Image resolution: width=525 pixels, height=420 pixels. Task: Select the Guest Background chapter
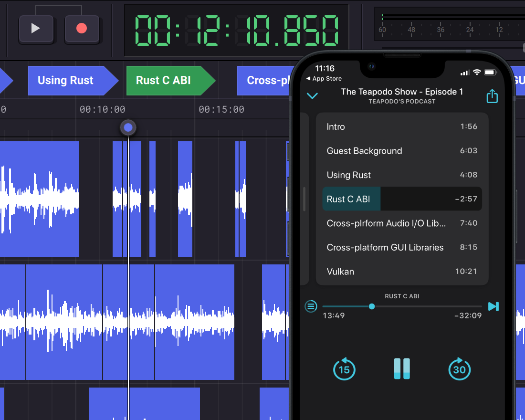(402, 151)
